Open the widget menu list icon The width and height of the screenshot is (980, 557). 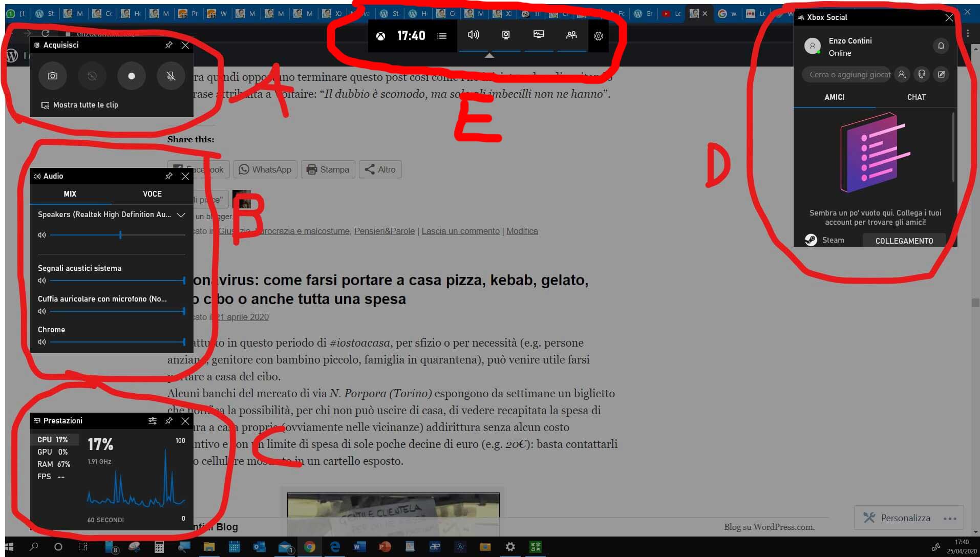click(442, 36)
